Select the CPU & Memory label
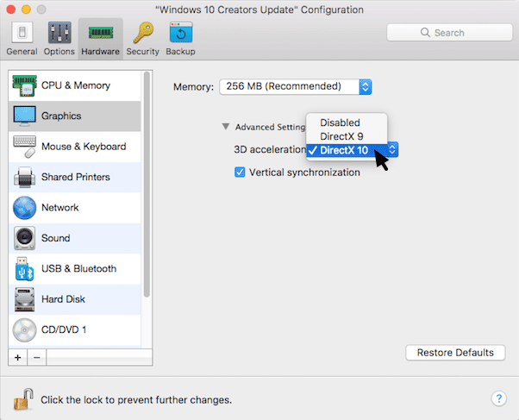Viewport: 519px width, 420px height. (x=76, y=85)
